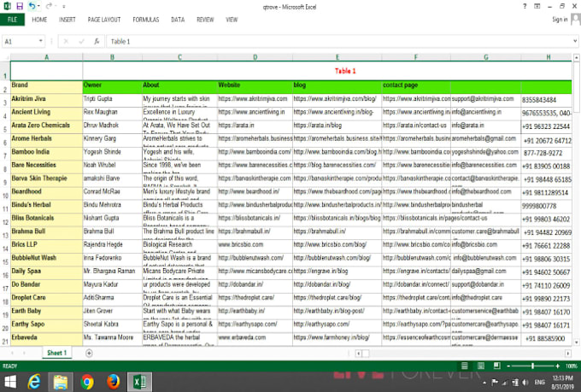
Task: Open the VIEW tab
Action: point(232,20)
